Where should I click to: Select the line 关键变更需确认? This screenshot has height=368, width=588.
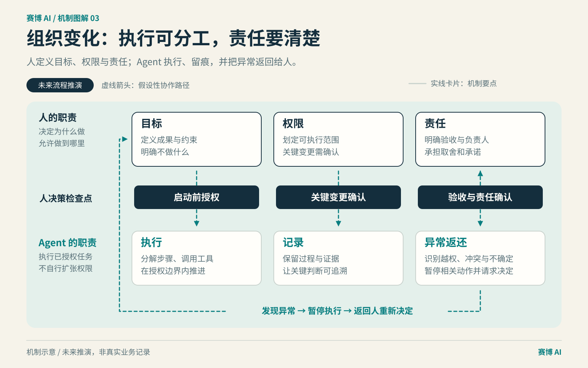click(x=311, y=152)
